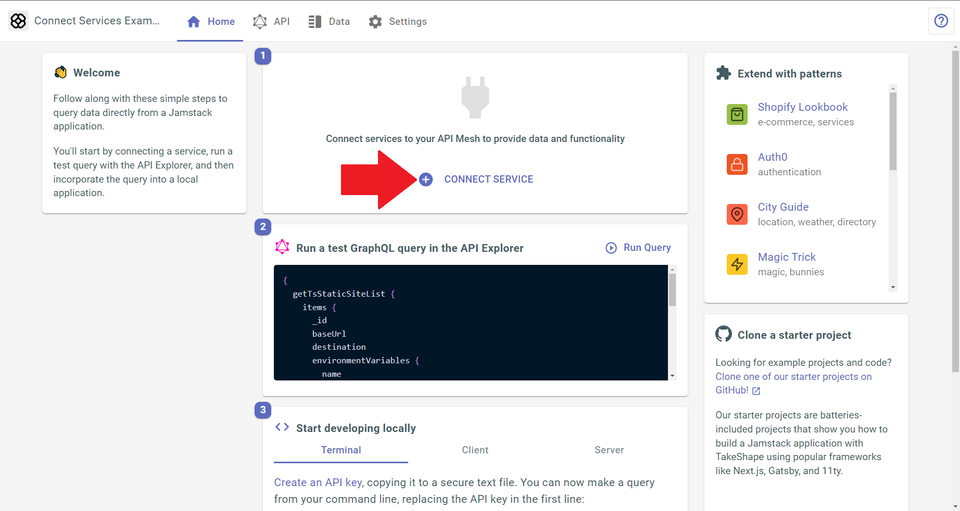960x511 pixels.
Task: Open the help question mark icon
Action: click(941, 21)
